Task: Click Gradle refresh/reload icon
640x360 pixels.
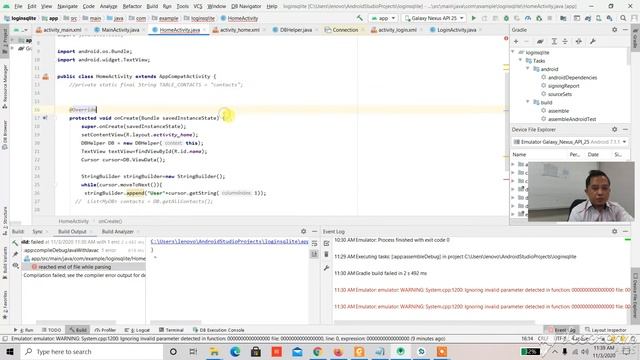Action: 540,41
